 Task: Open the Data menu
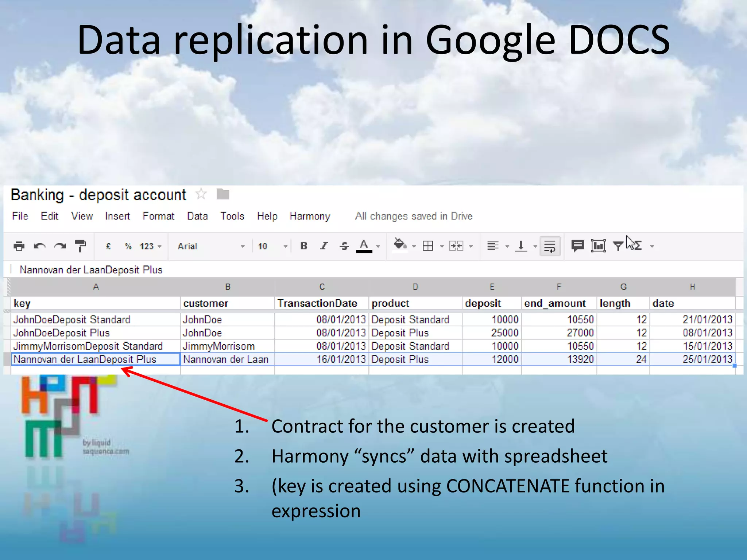[197, 216]
